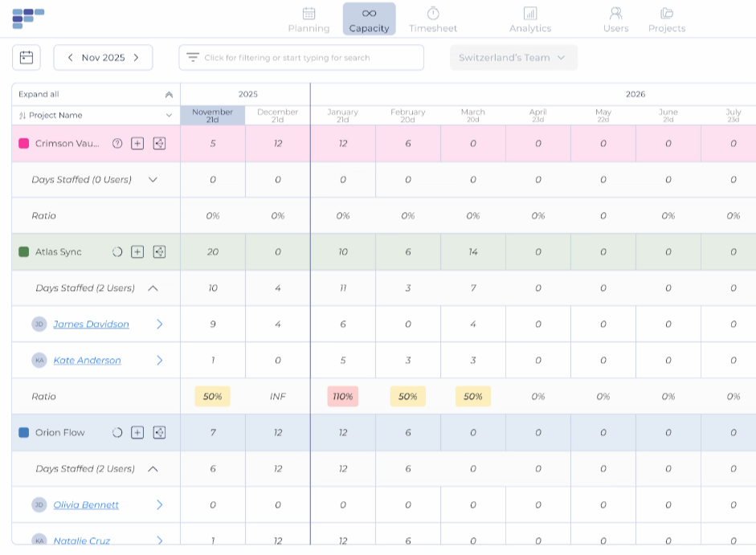Go to the previous month before Nov 2025
The height and width of the screenshot is (555, 756).
click(71, 58)
